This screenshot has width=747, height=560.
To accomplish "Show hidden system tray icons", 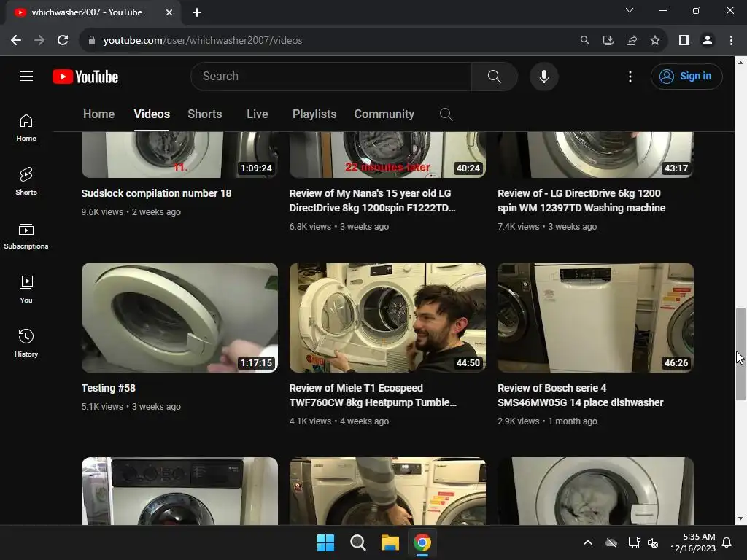I will point(588,542).
